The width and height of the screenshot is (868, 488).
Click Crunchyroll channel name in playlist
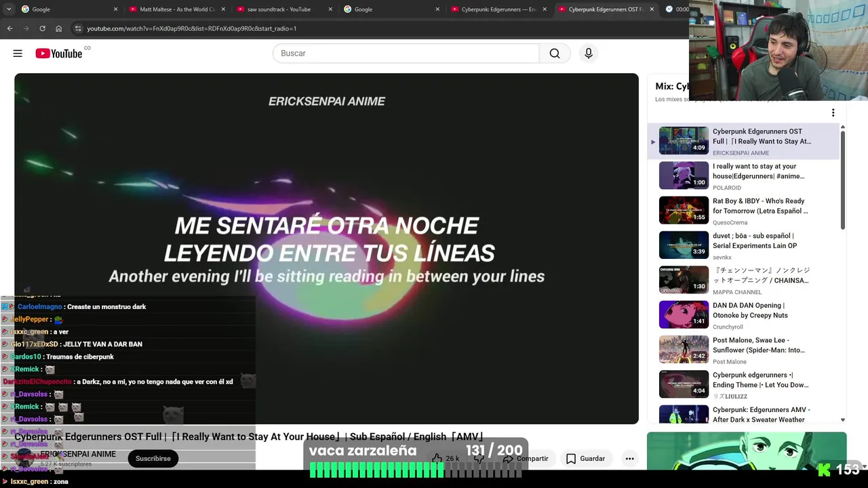click(728, 327)
